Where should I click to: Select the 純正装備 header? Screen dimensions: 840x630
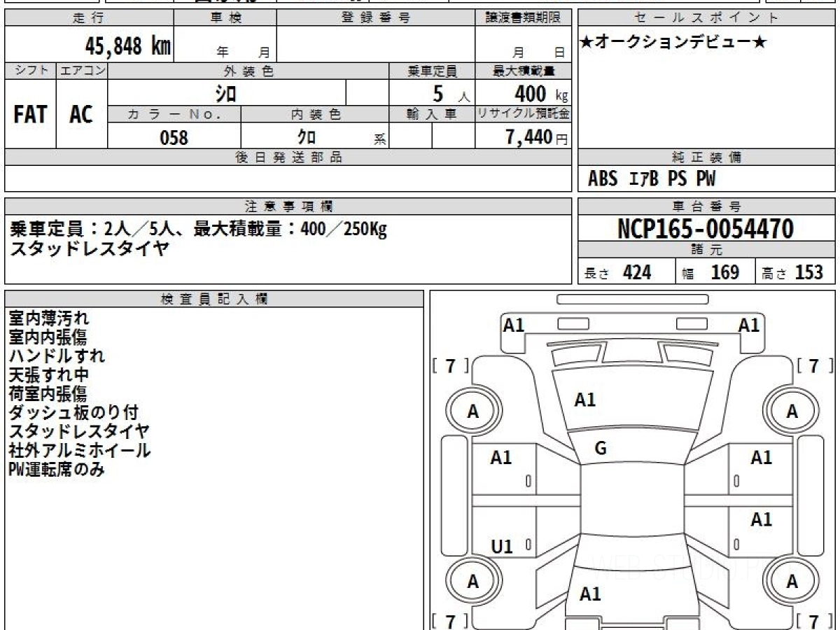pos(706,157)
